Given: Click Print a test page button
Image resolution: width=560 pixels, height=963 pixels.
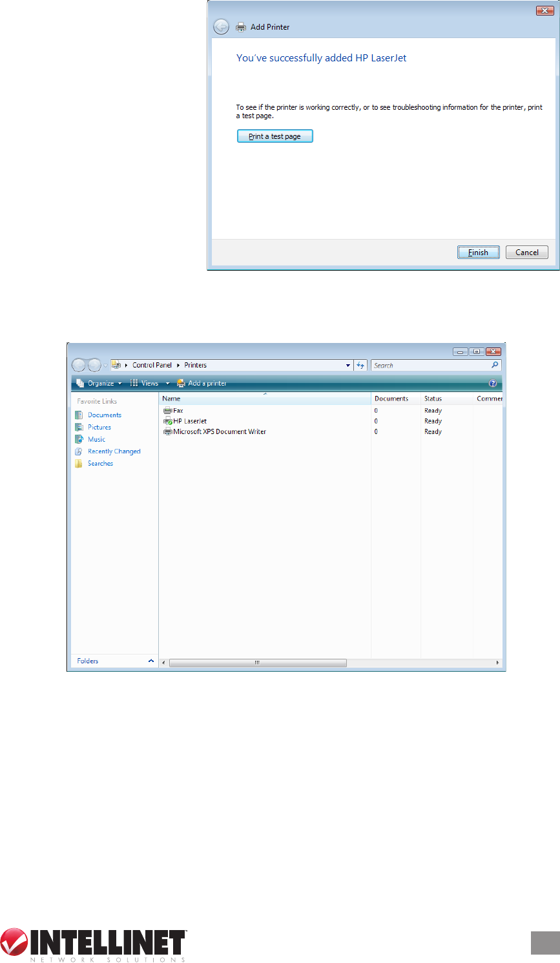Looking at the screenshot, I should point(275,136).
